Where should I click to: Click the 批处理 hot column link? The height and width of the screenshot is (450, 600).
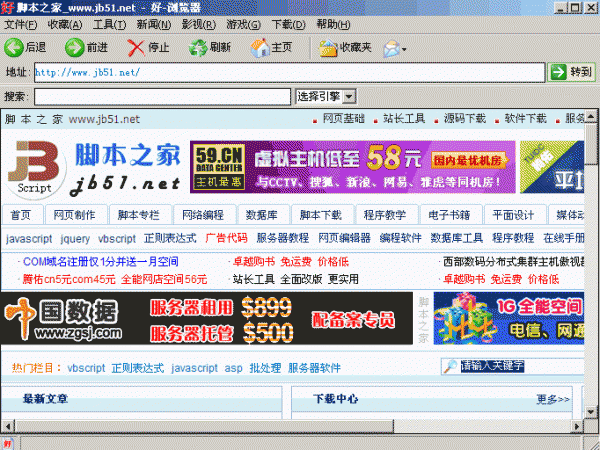point(265,368)
